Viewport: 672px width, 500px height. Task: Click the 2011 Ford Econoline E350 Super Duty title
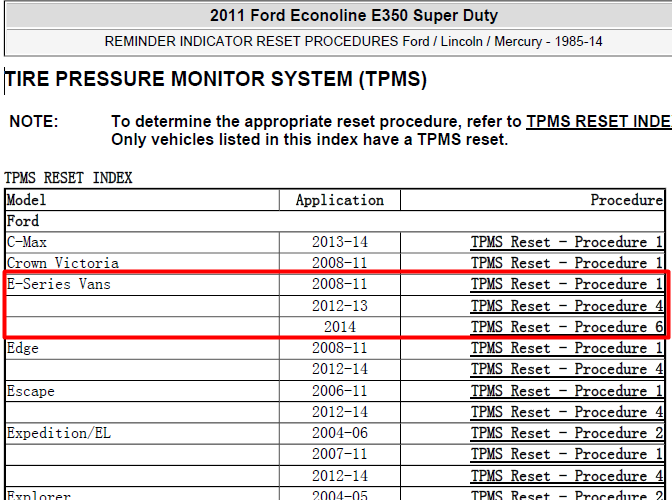[354, 15]
